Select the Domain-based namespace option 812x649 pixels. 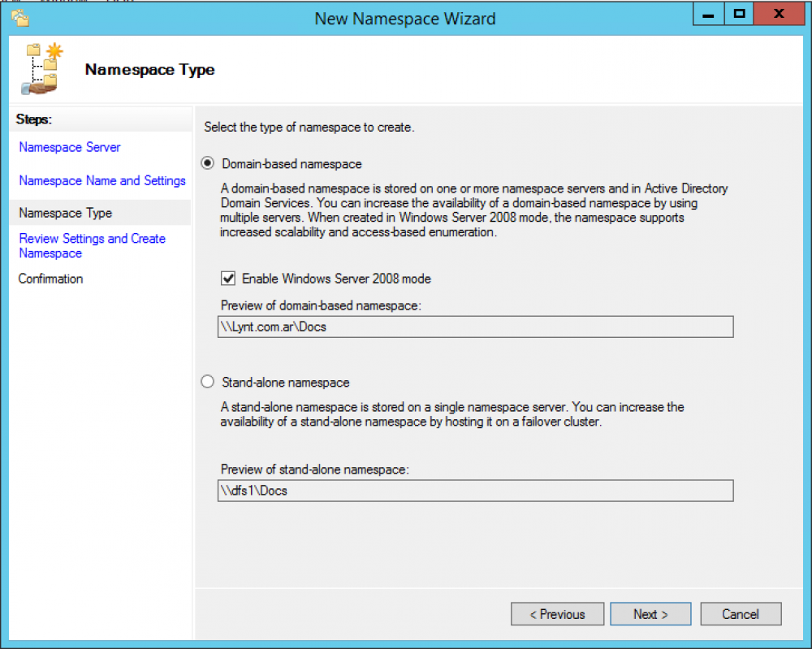coord(207,164)
